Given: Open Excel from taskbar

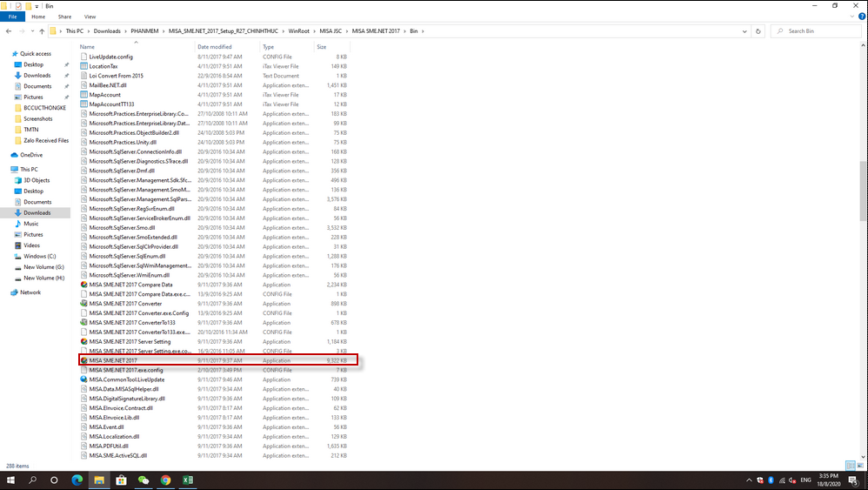Looking at the screenshot, I should 188,480.
